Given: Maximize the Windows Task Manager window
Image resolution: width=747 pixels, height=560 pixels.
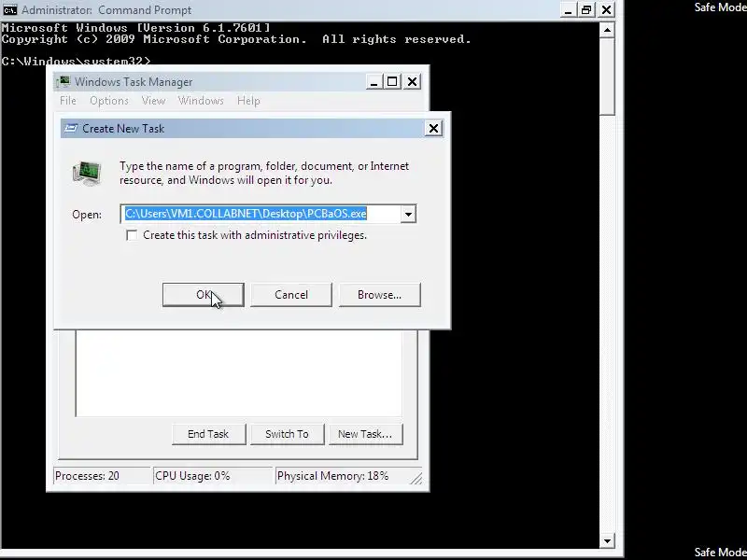Looking at the screenshot, I should 392,82.
